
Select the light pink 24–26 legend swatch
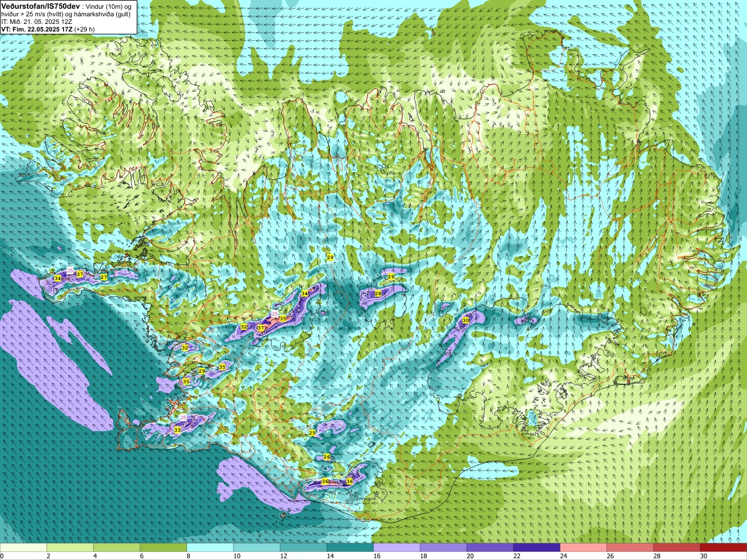click(584, 548)
